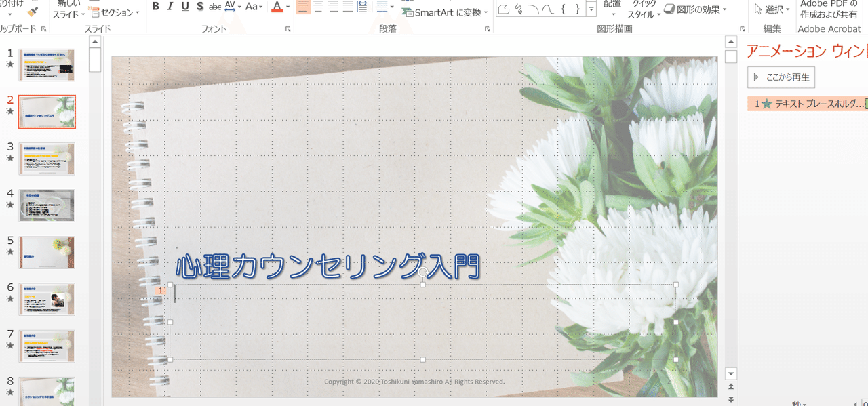
Task: Align text to the left
Action: (303, 7)
